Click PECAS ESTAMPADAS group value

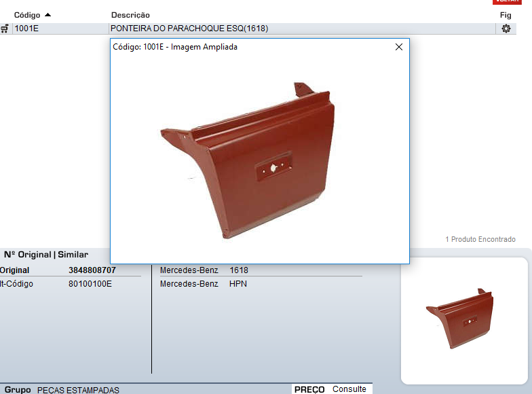click(78, 390)
